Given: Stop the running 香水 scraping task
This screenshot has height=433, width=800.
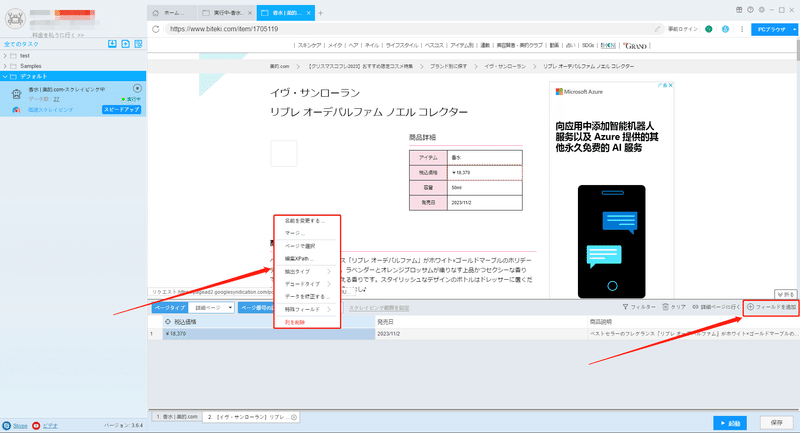Looking at the screenshot, I should click(137, 89).
